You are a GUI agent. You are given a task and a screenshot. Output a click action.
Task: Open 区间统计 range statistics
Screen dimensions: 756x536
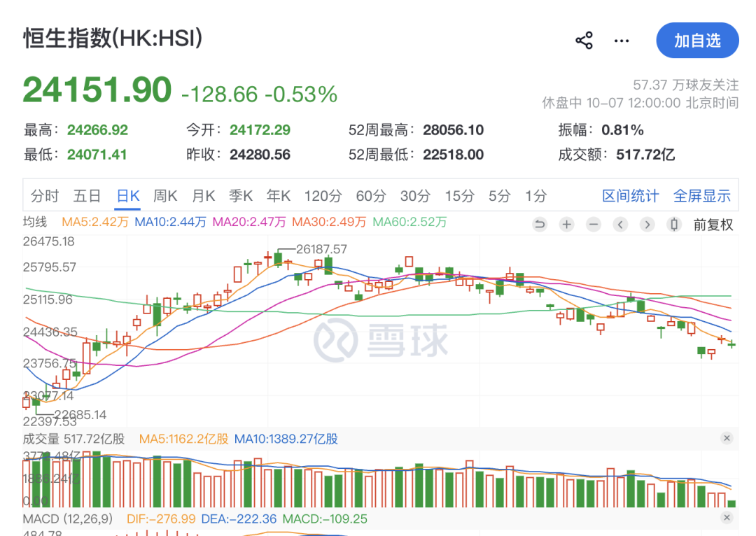point(630,196)
